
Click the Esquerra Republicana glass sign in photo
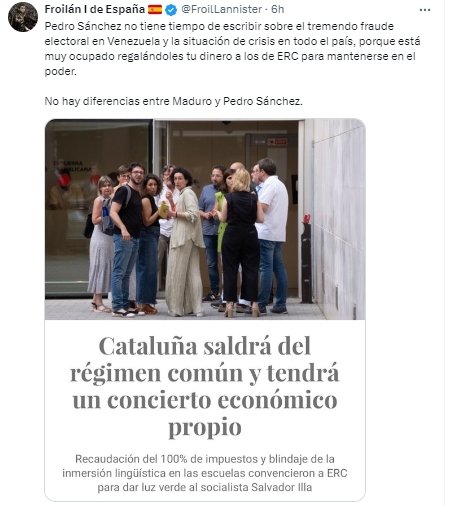[x=72, y=166]
